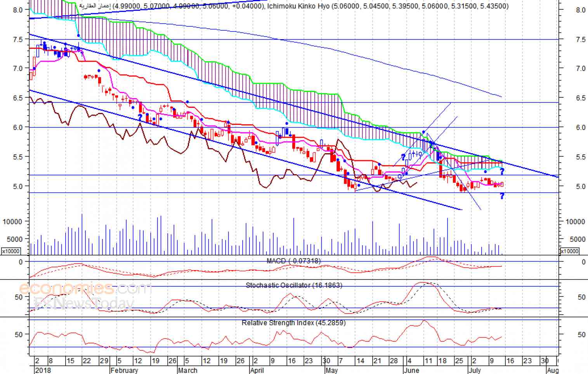588x374 pixels.
Task: Click the 50 level label right of RSI panel
Action: pyautogui.click(x=581, y=334)
